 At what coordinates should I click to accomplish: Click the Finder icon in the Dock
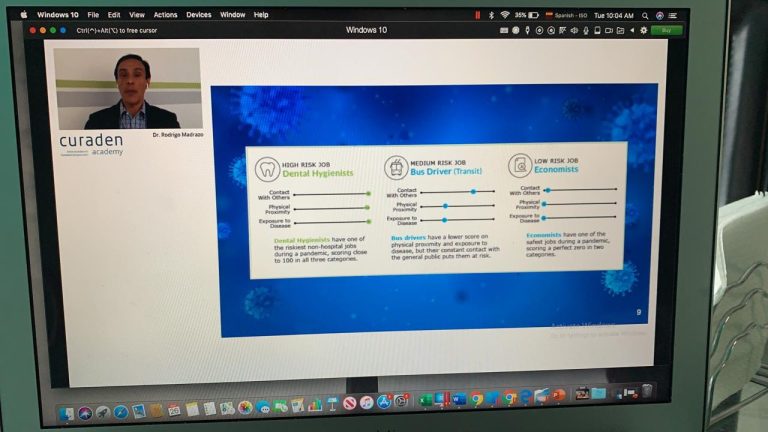[x=65, y=410]
